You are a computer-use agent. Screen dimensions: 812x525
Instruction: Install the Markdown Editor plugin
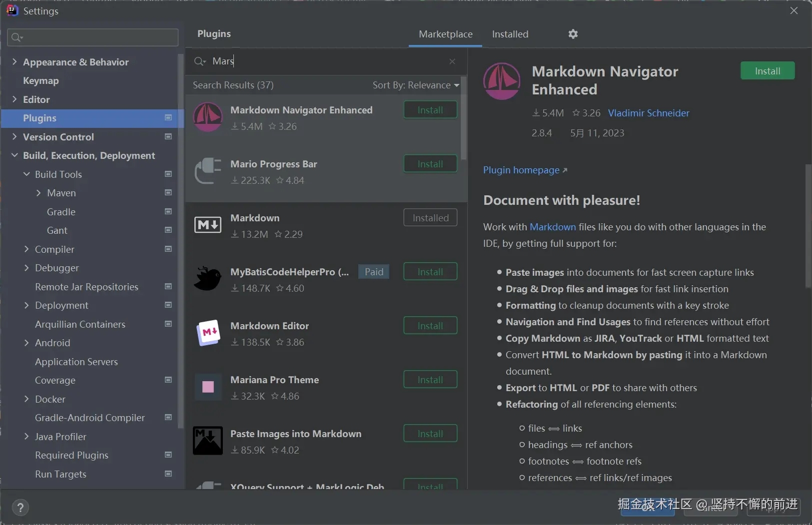click(430, 326)
